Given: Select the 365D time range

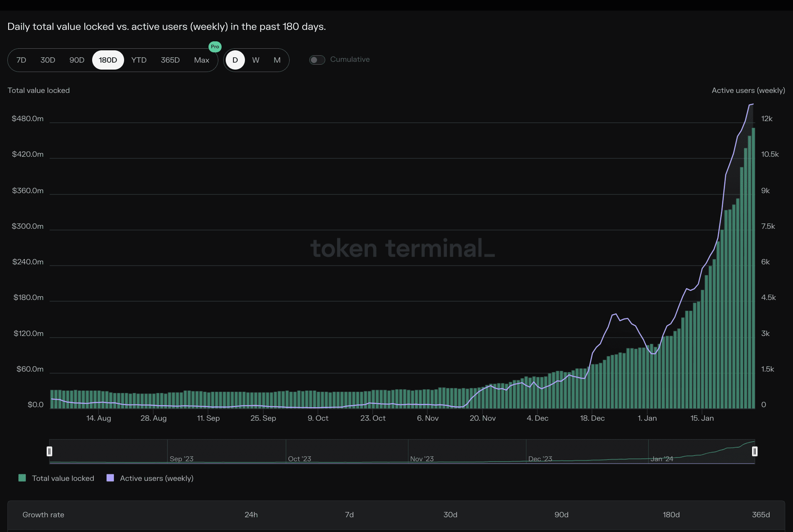Looking at the screenshot, I should tap(170, 60).
